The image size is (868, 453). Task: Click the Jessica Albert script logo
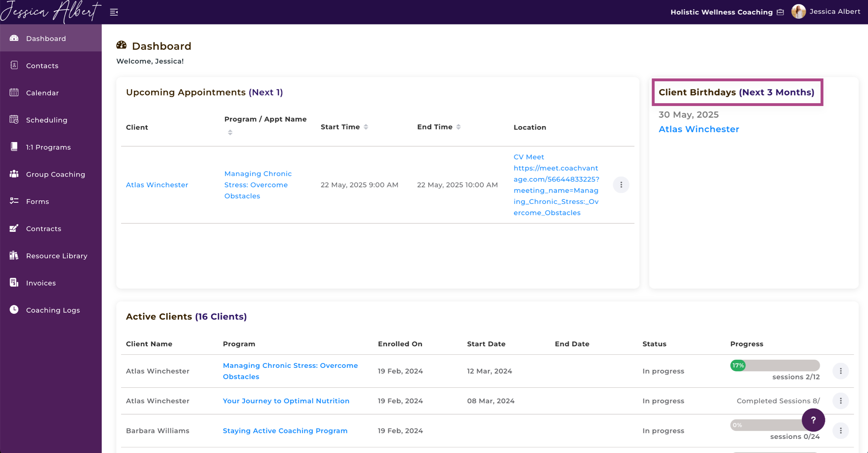pos(51,12)
